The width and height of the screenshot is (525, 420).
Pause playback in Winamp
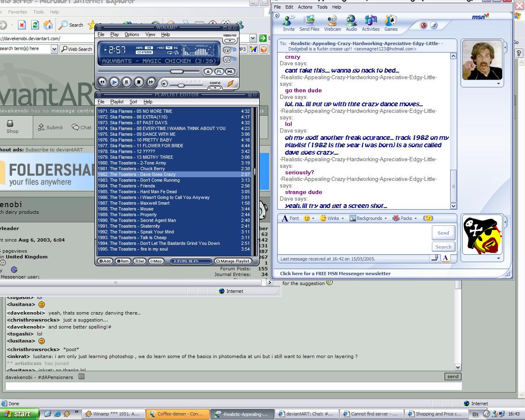tap(126, 82)
